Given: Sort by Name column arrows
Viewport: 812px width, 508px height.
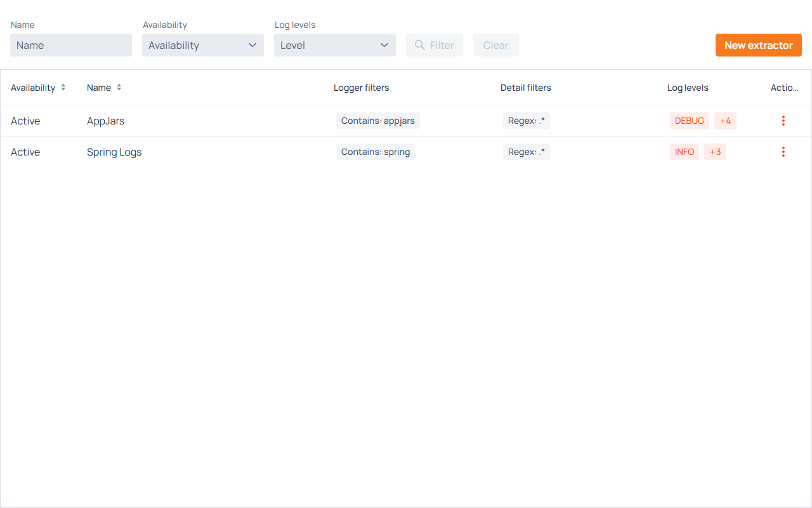Looking at the screenshot, I should 119,88.
